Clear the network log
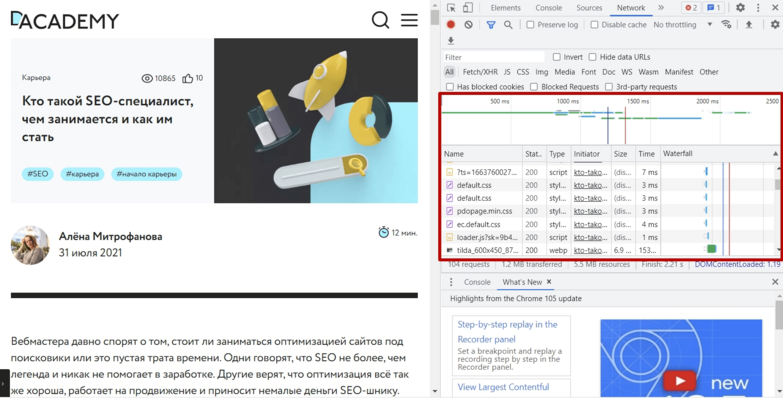This screenshot has height=399, width=783. 468,24
